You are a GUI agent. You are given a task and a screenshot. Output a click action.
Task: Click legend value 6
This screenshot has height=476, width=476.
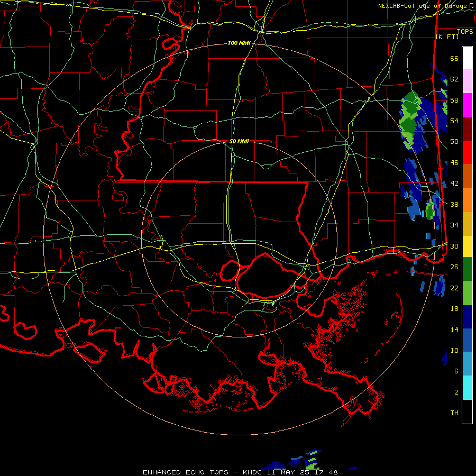pos(456,371)
